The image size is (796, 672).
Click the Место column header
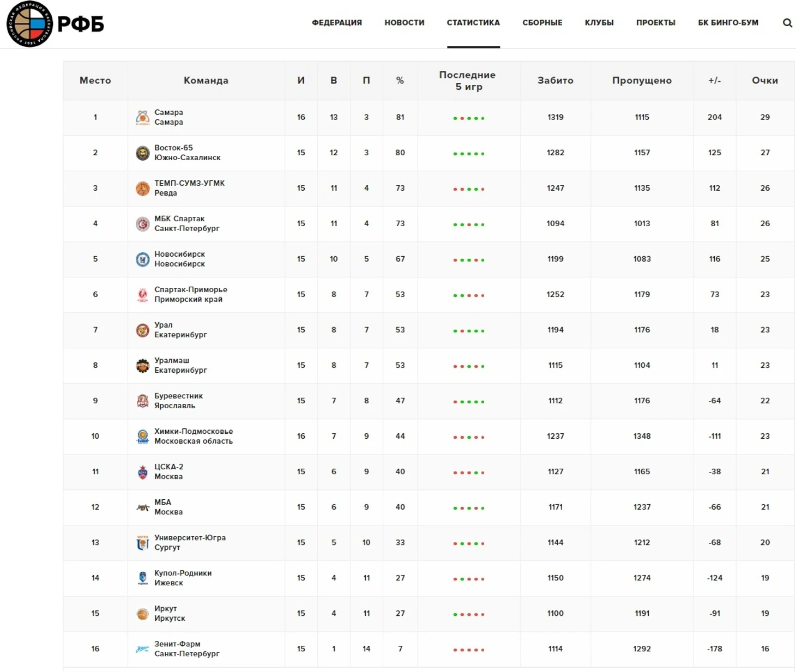coord(95,81)
